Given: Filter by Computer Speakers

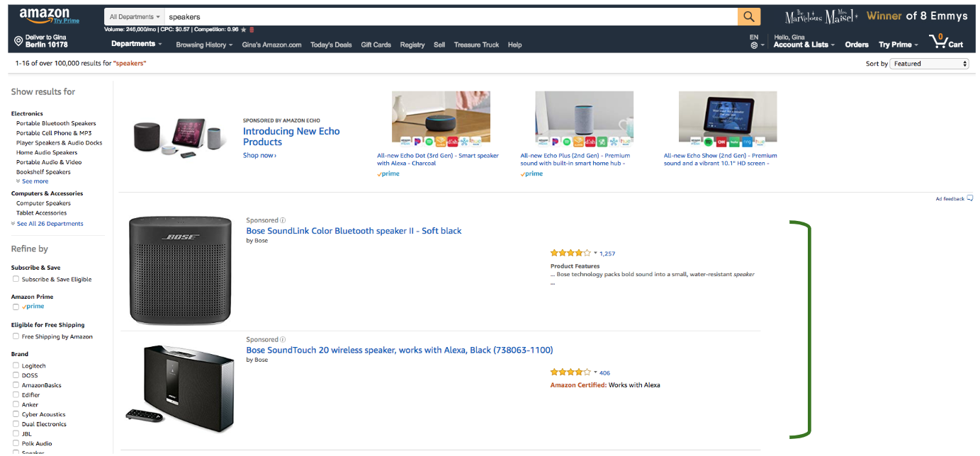Looking at the screenshot, I should point(44,203).
